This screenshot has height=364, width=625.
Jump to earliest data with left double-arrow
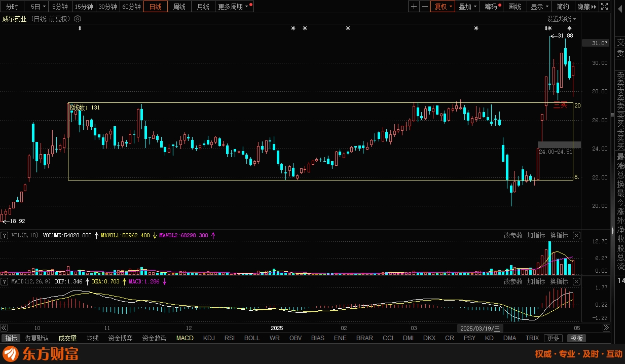[x=4, y=328]
